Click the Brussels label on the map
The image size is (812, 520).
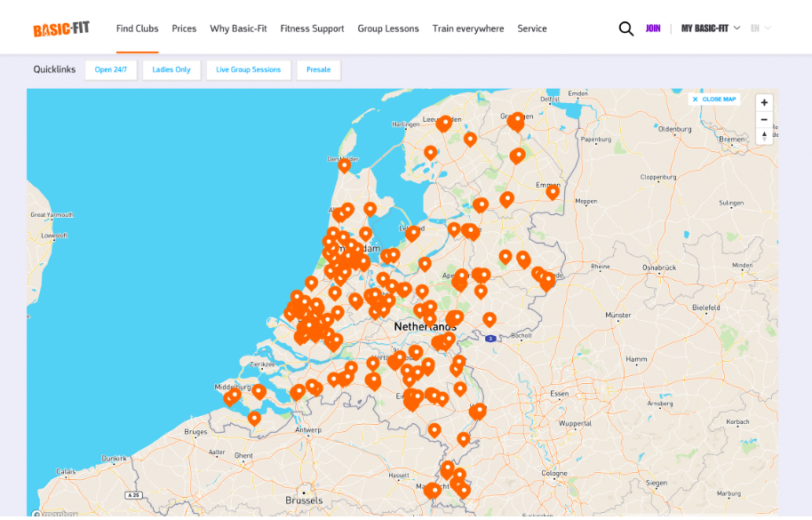click(x=304, y=500)
